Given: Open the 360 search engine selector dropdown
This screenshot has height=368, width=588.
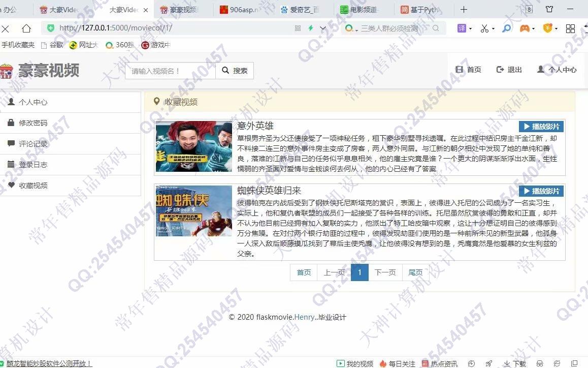Looking at the screenshot, I should point(351,28).
